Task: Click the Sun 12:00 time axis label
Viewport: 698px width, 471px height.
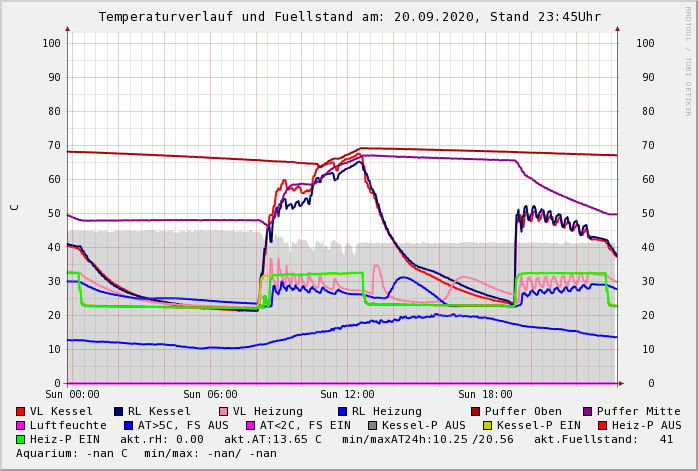Action: pyautogui.click(x=345, y=394)
